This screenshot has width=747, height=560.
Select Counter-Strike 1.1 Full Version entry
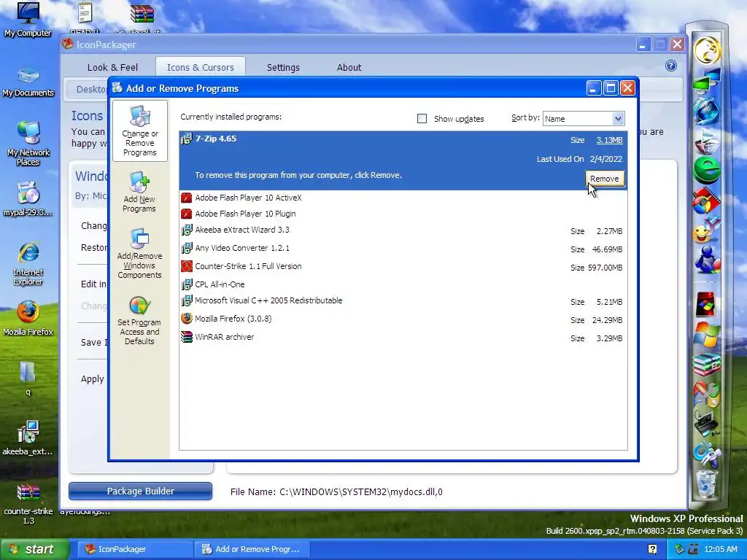[403, 267]
